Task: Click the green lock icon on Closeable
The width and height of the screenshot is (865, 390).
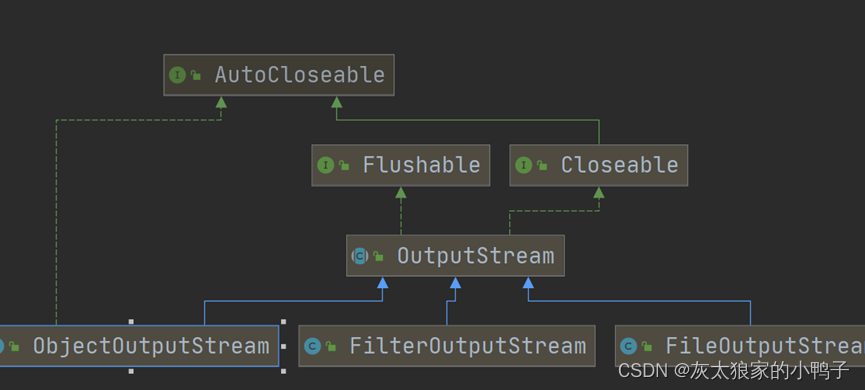Action: 542,165
